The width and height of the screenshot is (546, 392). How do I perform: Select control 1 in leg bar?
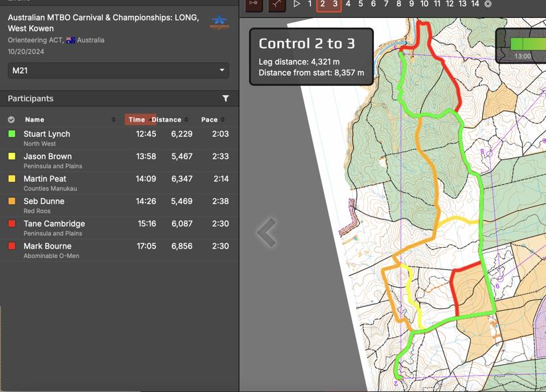coord(310,4)
